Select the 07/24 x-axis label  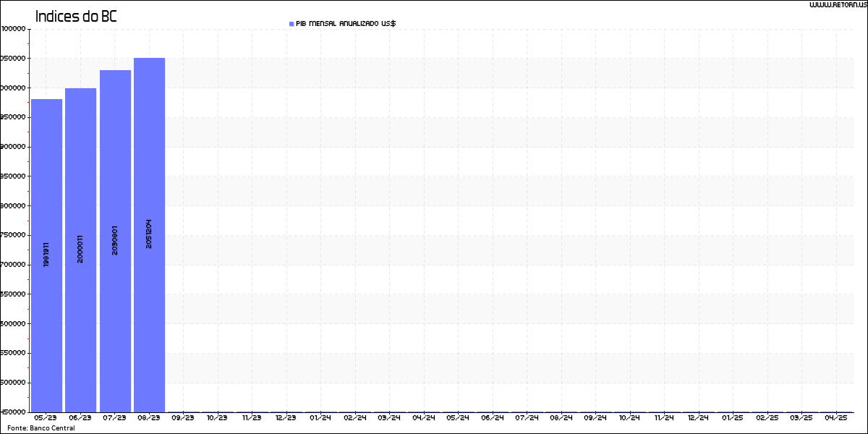tap(527, 417)
